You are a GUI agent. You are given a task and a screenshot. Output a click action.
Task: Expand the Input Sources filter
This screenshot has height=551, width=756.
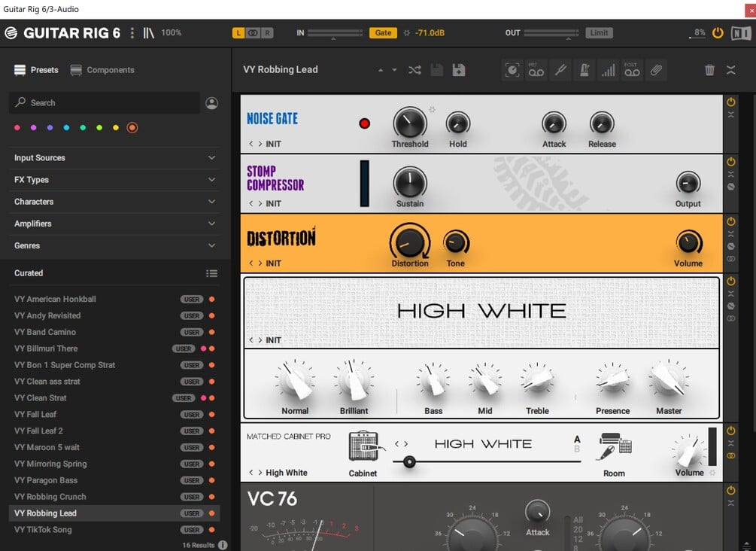pos(114,158)
